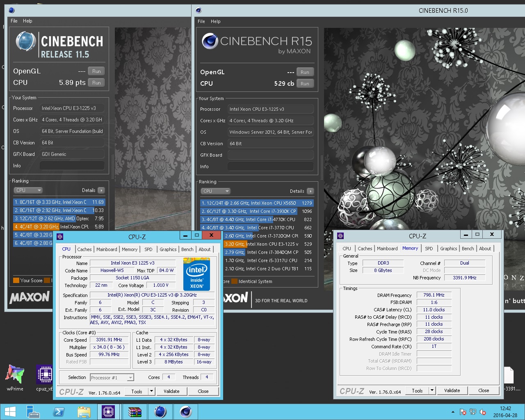This screenshot has width=525, height=420.
Task: Switch to Caches tab in right CPU-Z
Action: (x=365, y=249)
